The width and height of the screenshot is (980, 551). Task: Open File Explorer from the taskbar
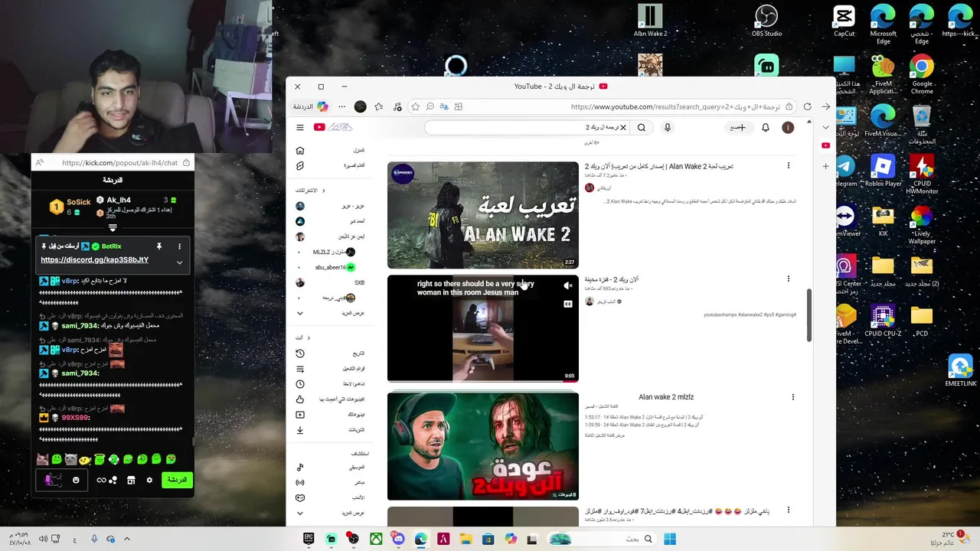465,540
